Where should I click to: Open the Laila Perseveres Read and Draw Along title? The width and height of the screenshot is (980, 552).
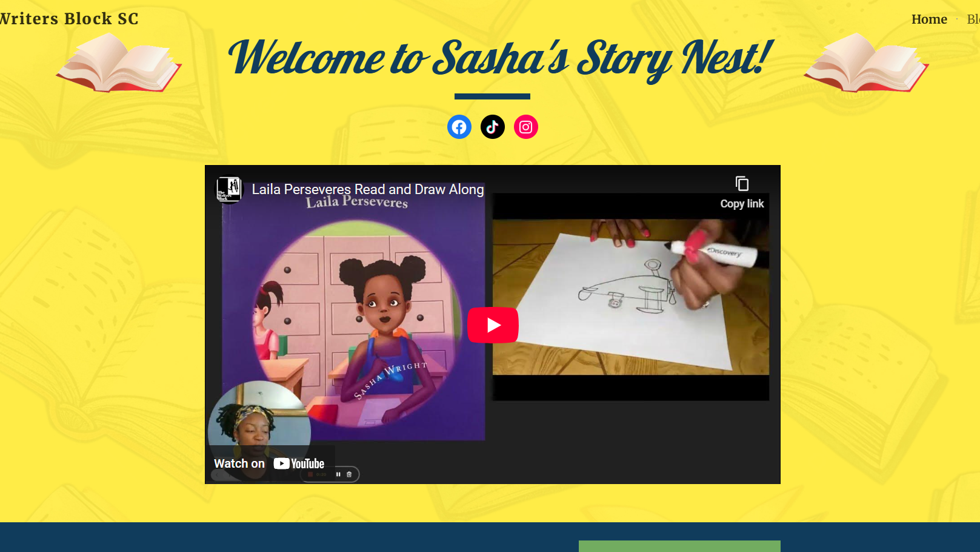tap(368, 189)
